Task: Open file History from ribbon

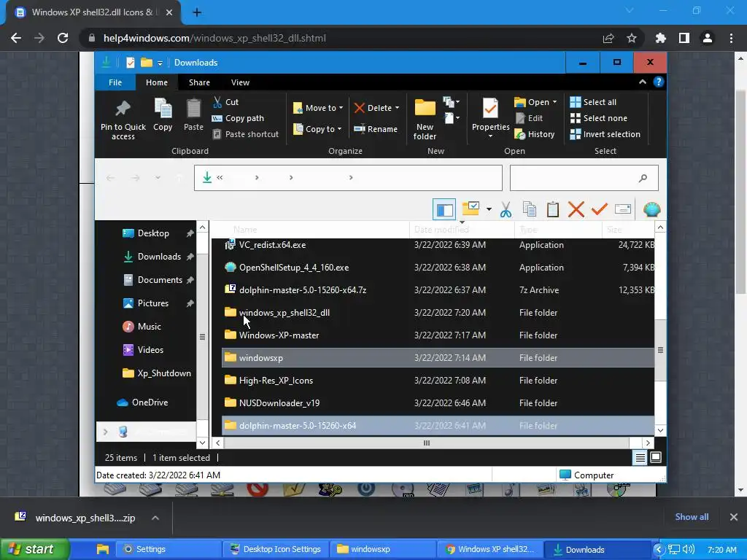Action: click(x=535, y=134)
